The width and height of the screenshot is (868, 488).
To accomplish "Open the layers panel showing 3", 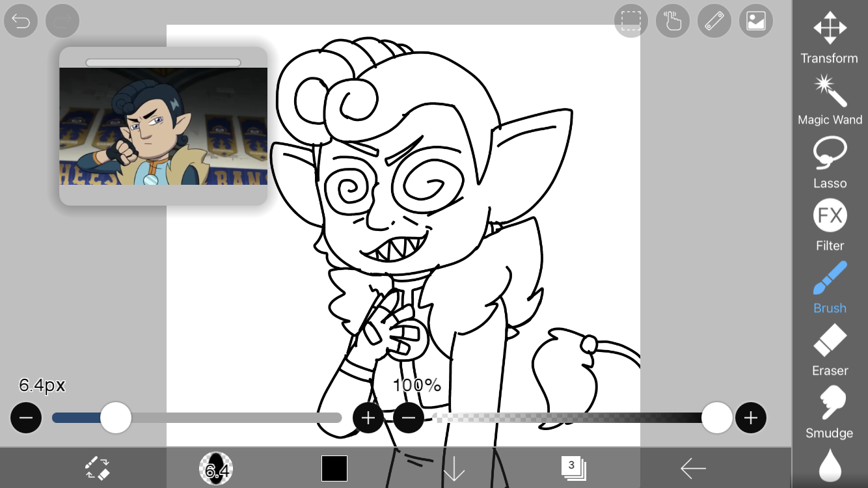I will point(573,468).
